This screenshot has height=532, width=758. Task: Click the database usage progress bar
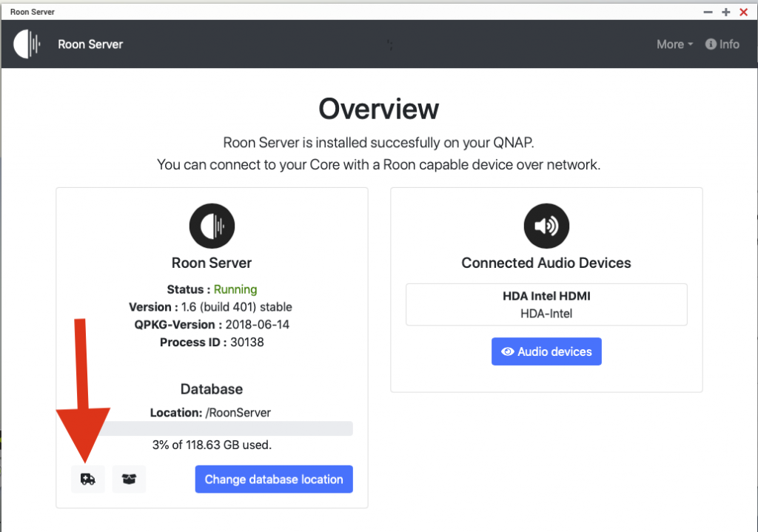click(x=212, y=428)
